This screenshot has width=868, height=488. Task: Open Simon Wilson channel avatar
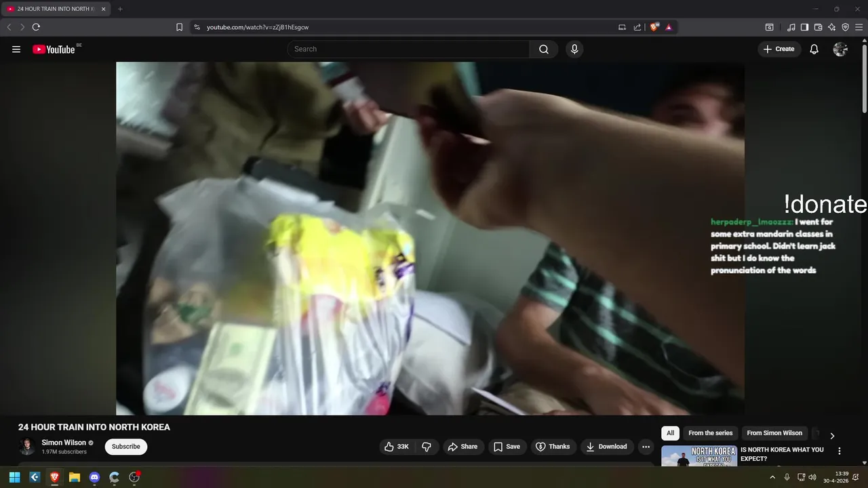coord(27,447)
